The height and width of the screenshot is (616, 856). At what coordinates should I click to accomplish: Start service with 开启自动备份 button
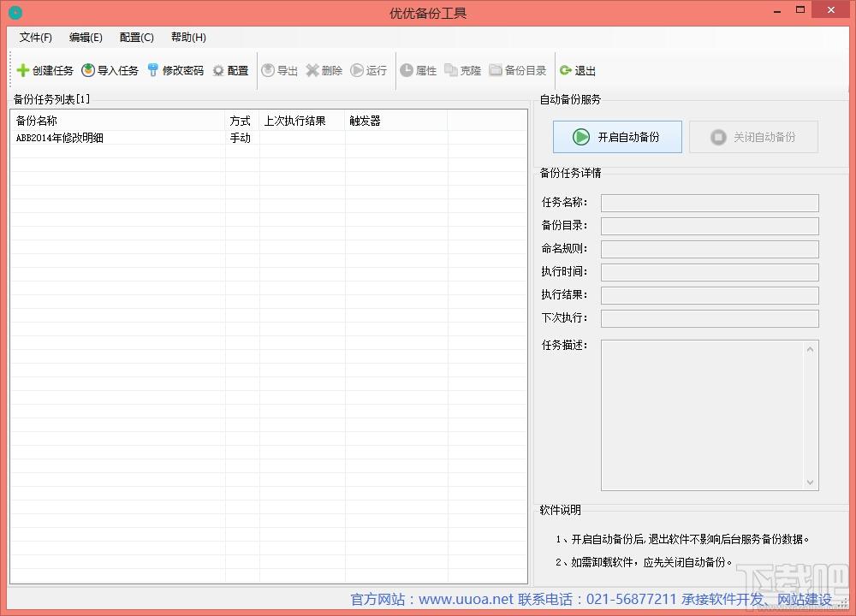(617, 137)
